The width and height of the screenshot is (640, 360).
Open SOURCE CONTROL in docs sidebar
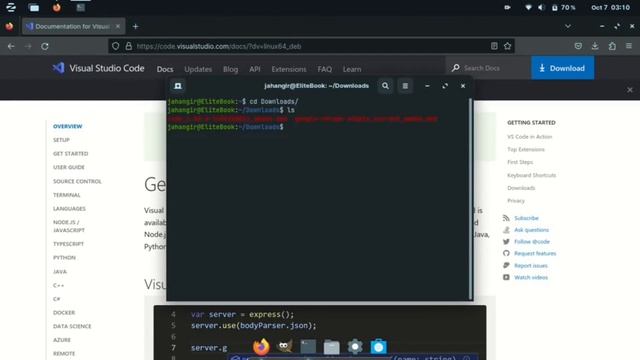coord(77,181)
